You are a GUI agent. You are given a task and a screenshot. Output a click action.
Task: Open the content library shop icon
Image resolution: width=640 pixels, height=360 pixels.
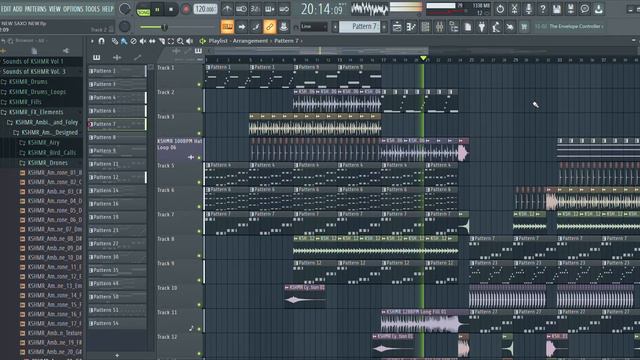524,27
